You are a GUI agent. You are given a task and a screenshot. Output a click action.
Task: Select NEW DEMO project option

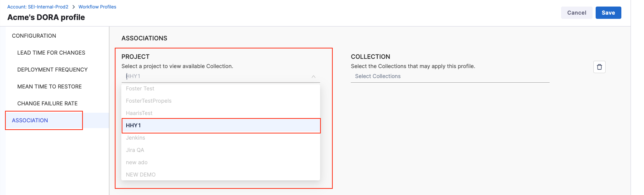(140, 175)
